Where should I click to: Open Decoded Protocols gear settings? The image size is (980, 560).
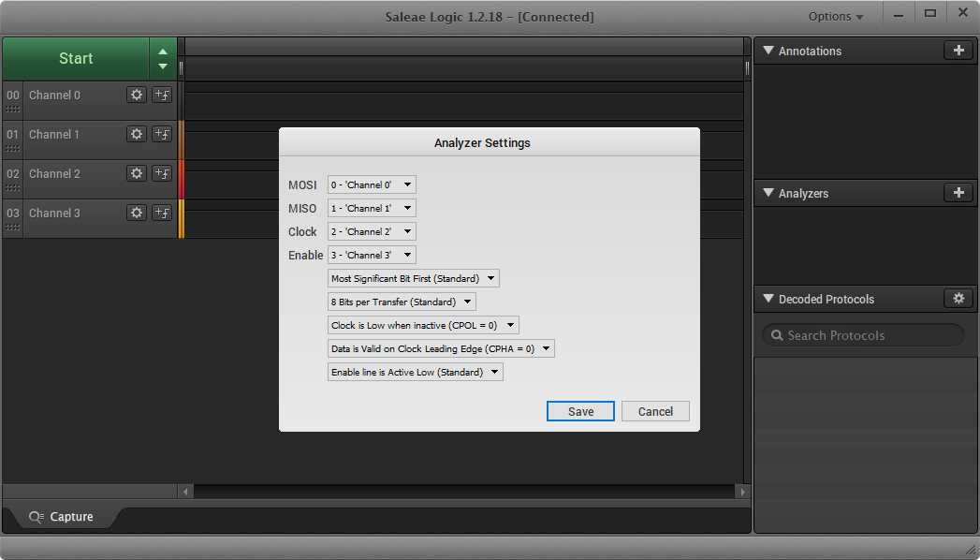[x=958, y=299]
